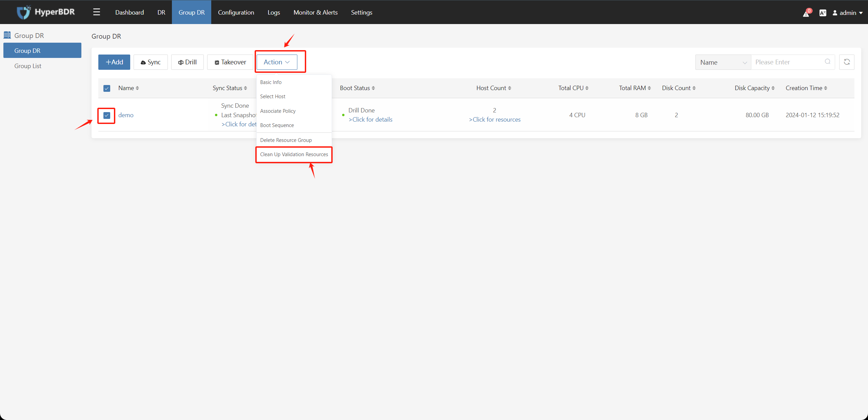Click the Group List sidebar link
This screenshot has height=420, width=868.
tap(28, 66)
